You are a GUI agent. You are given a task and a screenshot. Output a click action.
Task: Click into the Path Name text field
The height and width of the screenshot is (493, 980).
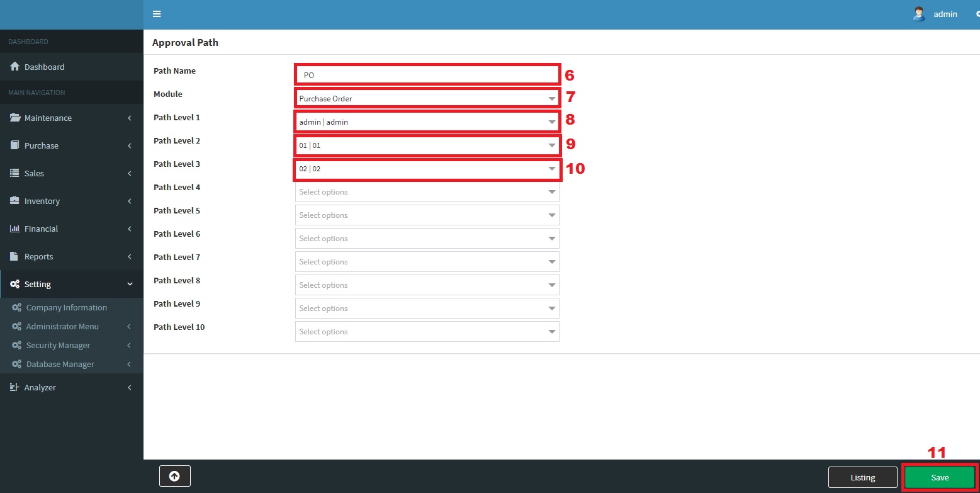pos(427,75)
